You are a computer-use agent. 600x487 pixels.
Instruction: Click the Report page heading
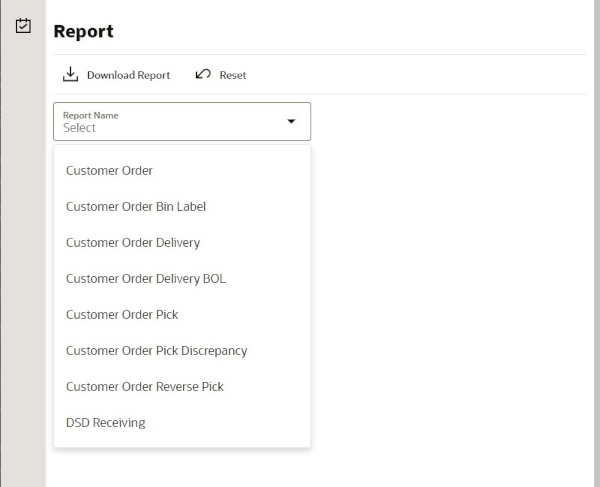(83, 31)
